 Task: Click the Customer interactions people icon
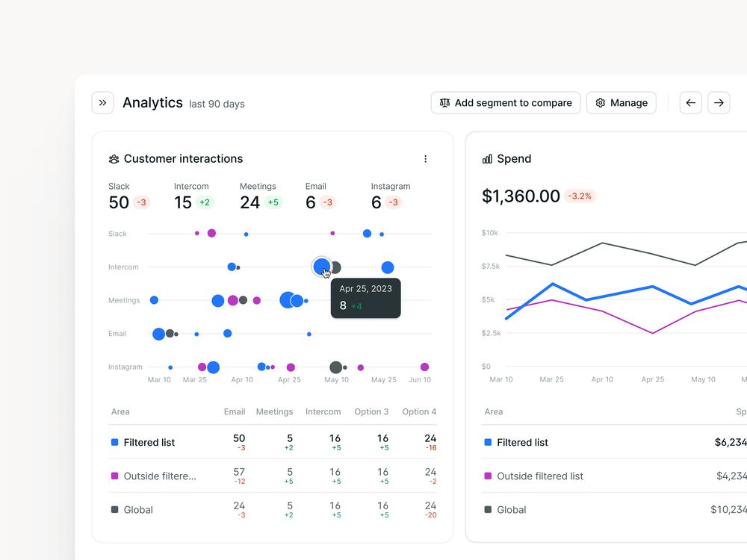point(114,159)
